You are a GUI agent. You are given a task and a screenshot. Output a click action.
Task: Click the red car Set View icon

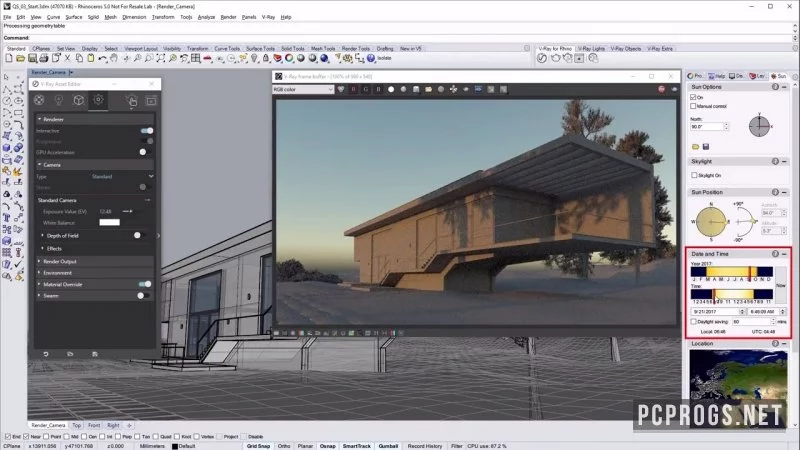pos(207,58)
